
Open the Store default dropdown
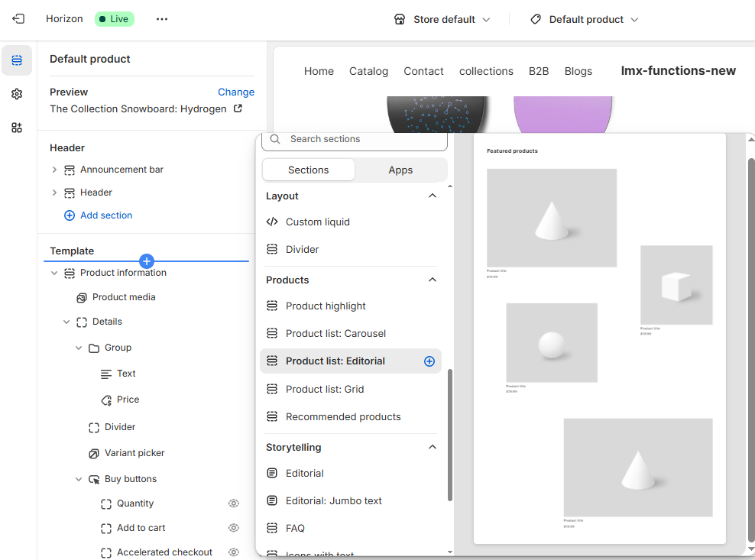[442, 19]
